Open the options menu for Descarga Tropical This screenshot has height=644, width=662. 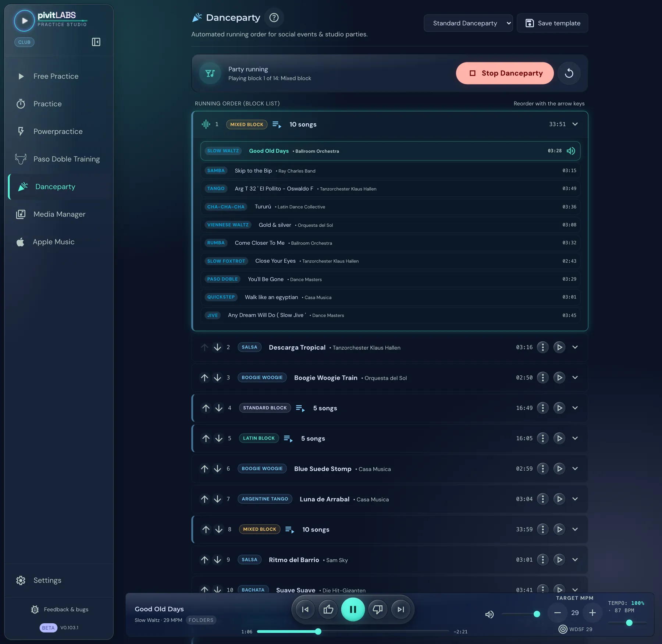coord(543,347)
